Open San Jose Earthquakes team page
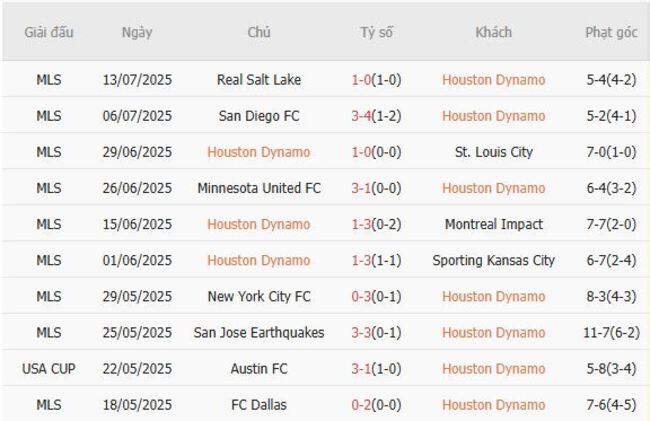 tap(259, 332)
